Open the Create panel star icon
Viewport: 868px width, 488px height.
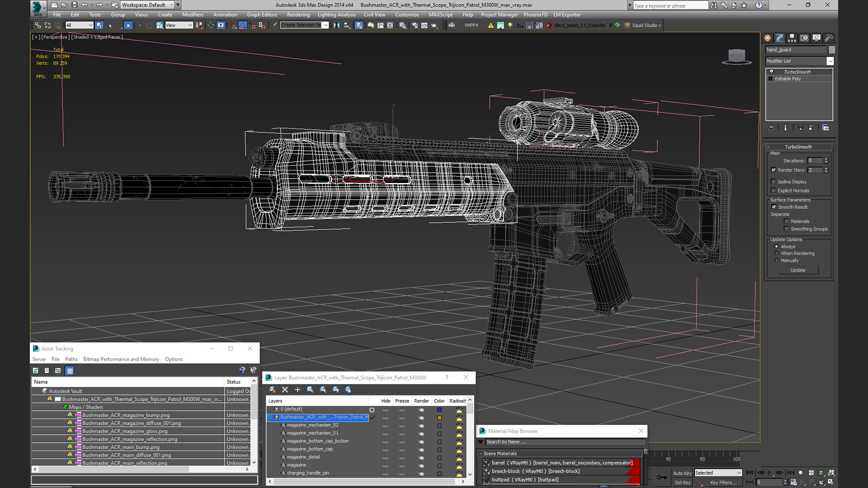[x=768, y=38]
